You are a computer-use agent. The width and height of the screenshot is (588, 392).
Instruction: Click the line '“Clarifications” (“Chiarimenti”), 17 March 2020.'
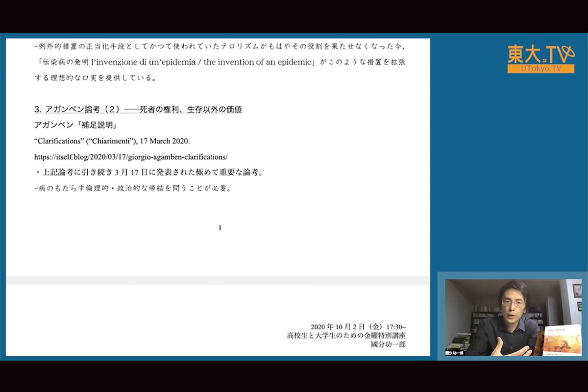pyautogui.click(x=112, y=141)
